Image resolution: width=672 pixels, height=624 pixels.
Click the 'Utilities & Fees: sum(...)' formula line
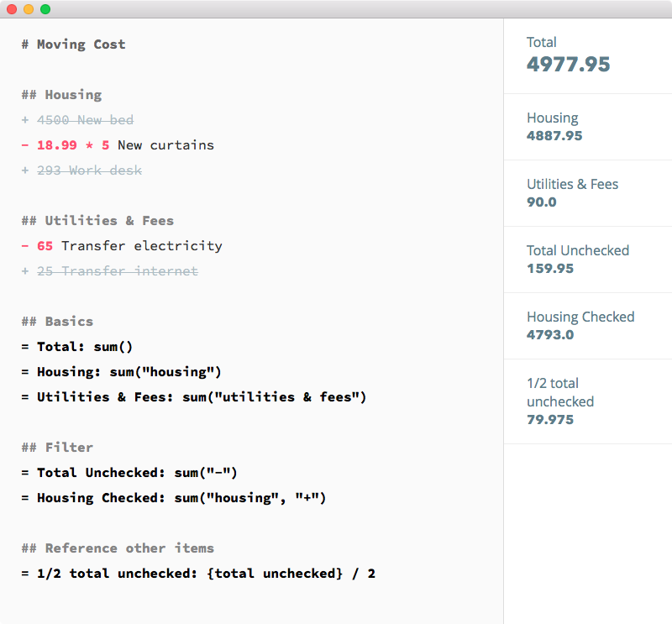(x=194, y=397)
